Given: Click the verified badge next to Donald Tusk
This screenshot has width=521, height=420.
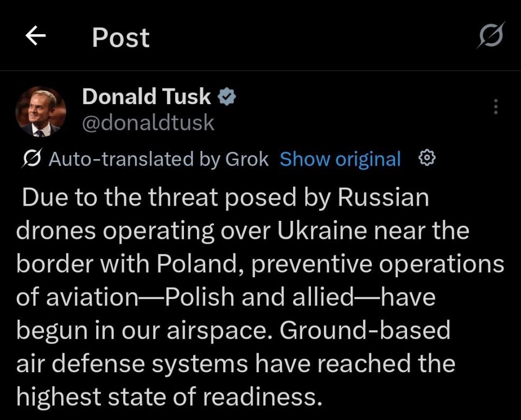Looking at the screenshot, I should pyautogui.click(x=227, y=96).
